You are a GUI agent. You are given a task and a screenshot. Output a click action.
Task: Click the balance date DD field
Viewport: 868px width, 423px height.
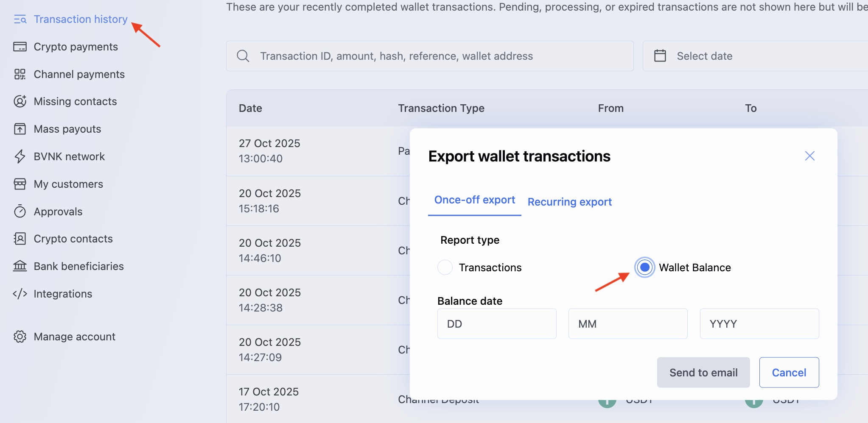click(x=497, y=324)
